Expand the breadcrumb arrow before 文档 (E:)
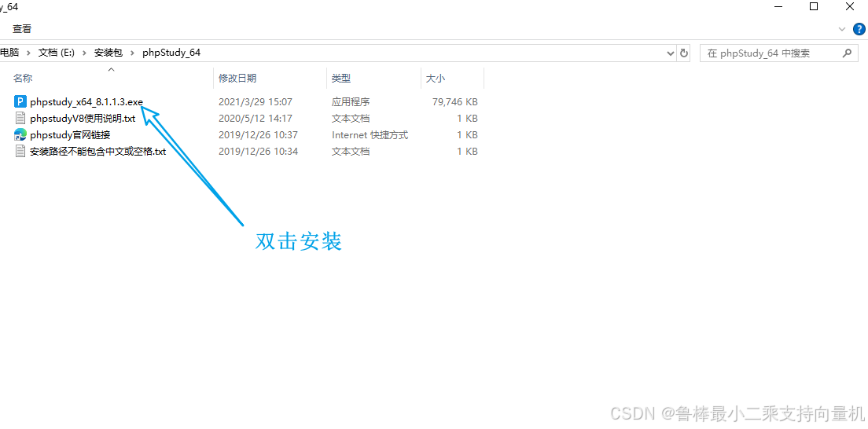Viewport: 868px width, 429px height. pos(28,53)
